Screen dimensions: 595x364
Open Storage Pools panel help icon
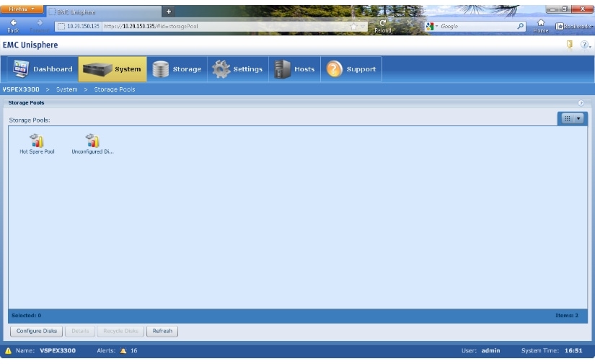[581, 103]
